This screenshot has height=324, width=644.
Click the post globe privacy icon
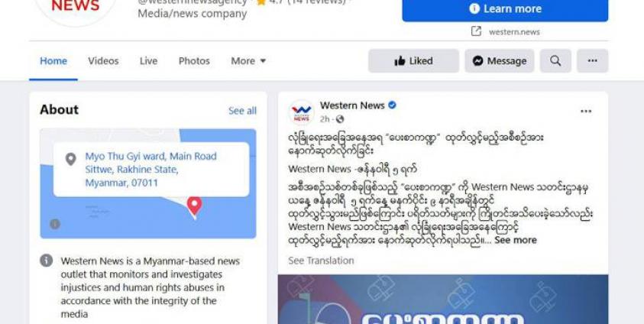(340, 119)
